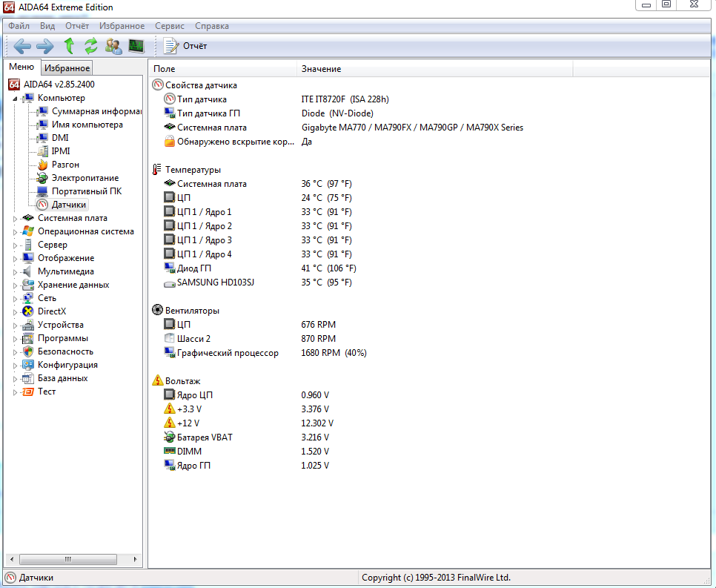This screenshot has height=588, width=716.
Task: Click the tree panel horizontal scrollbar thumb
Action: (68, 559)
